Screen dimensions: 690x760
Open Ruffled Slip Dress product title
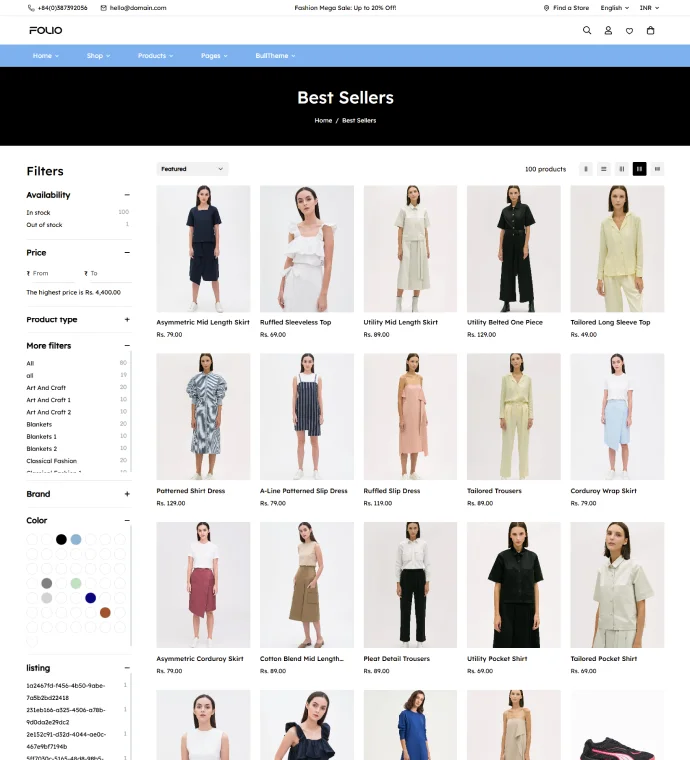(x=392, y=491)
